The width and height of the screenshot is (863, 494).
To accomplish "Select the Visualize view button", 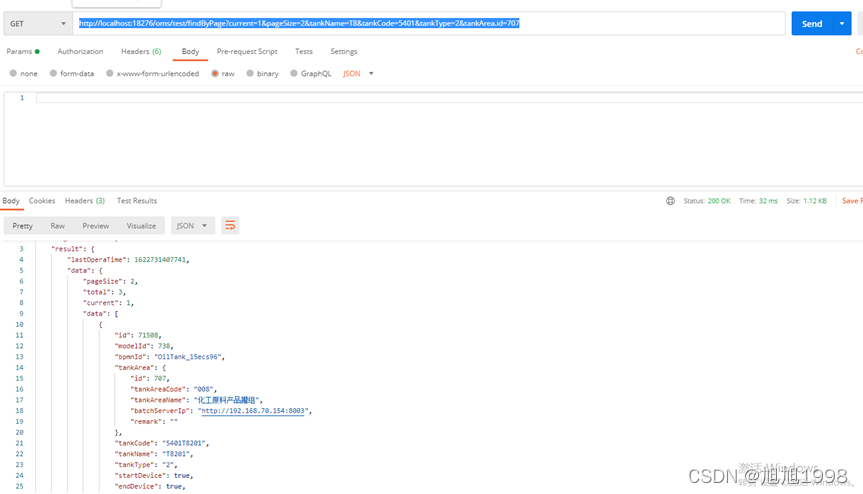I will [141, 226].
